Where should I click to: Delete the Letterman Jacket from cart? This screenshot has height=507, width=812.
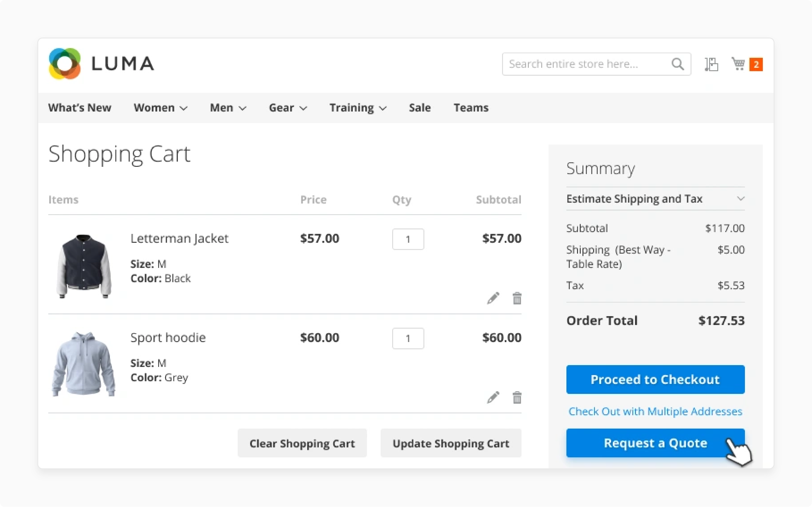[517, 298]
